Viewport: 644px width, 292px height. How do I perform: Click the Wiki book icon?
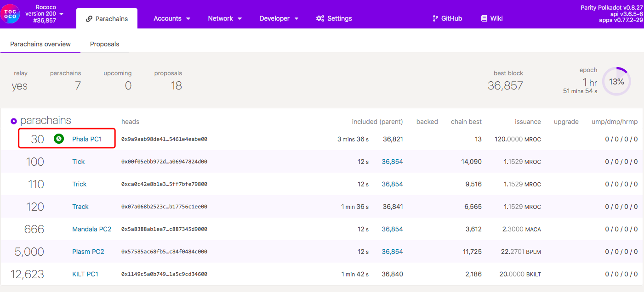click(x=484, y=18)
